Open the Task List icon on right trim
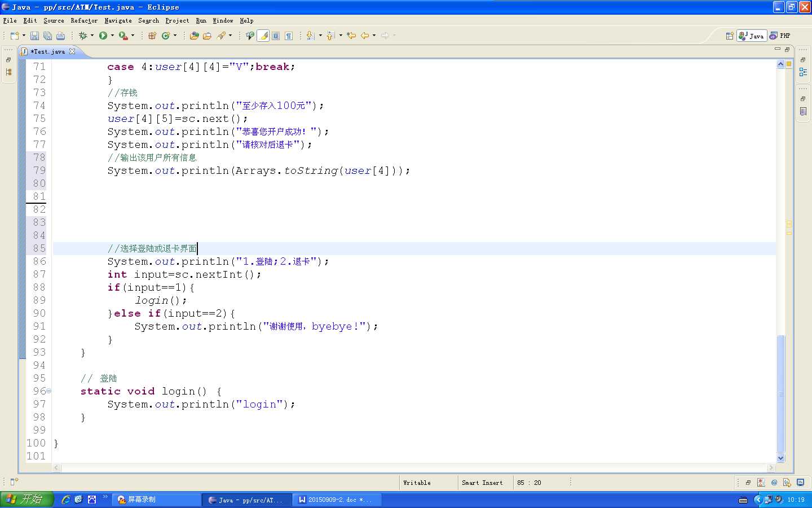 point(803,111)
